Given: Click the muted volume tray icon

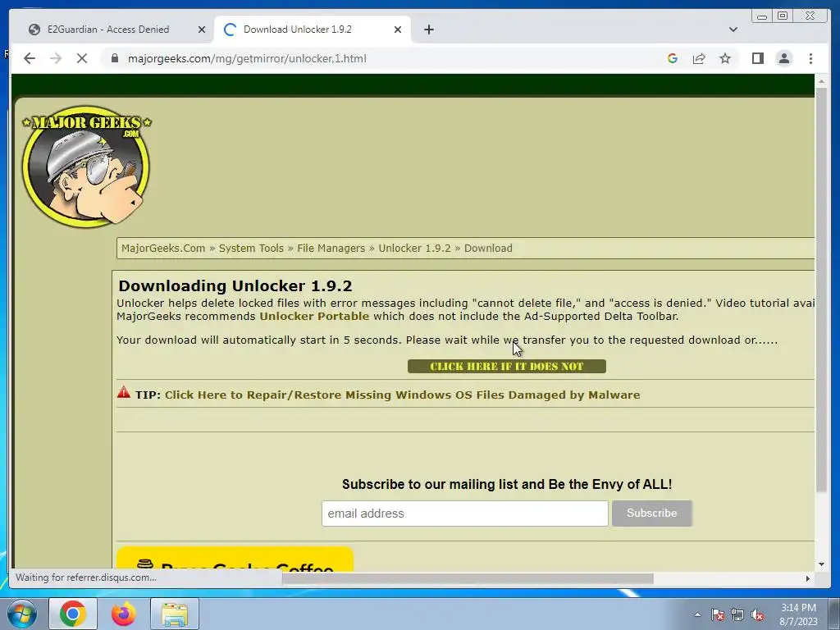Looking at the screenshot, I should (757, 614).
